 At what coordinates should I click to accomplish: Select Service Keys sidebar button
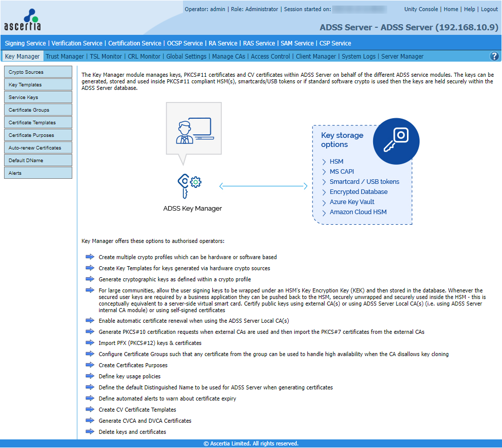point(38,97)
